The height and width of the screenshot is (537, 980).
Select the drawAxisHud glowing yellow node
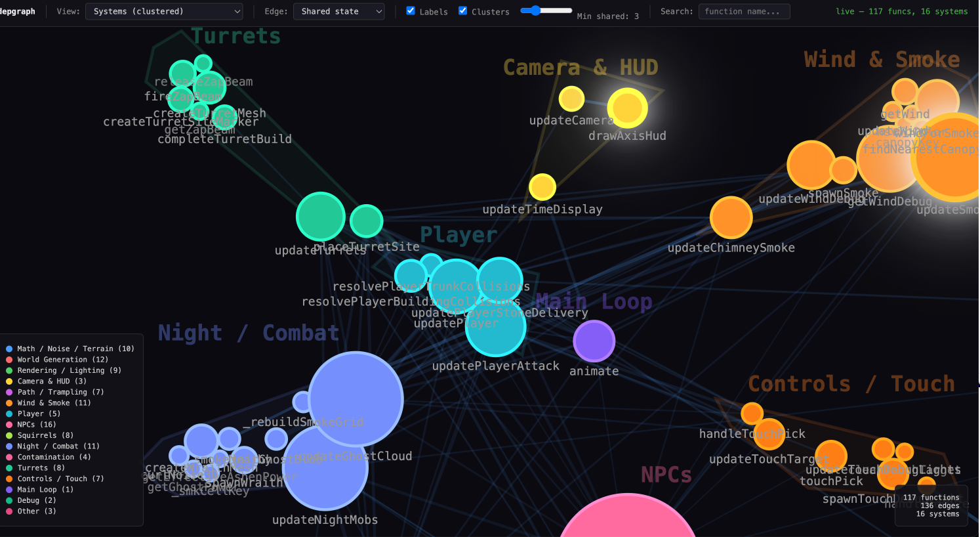click(x=627, y=108)
